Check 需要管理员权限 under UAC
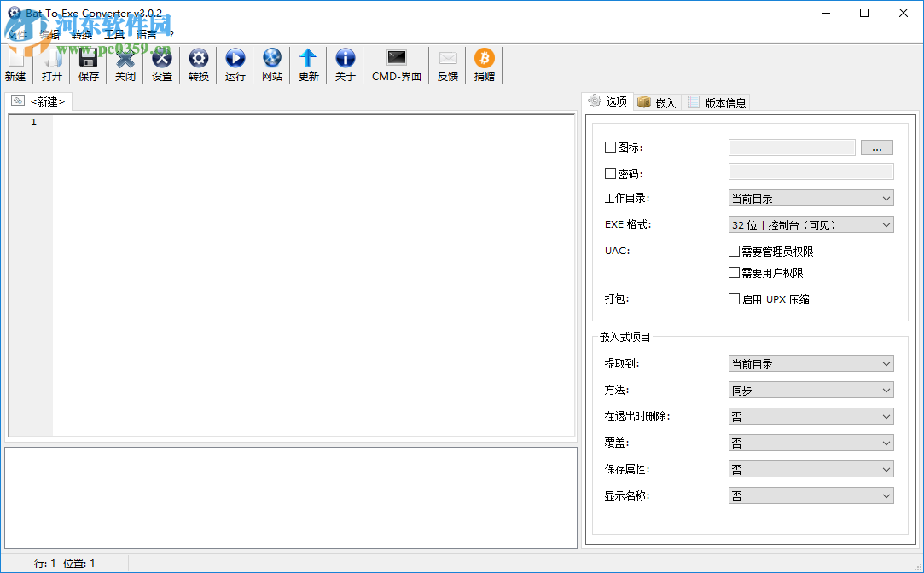The image size is (924, 573). 734,251
